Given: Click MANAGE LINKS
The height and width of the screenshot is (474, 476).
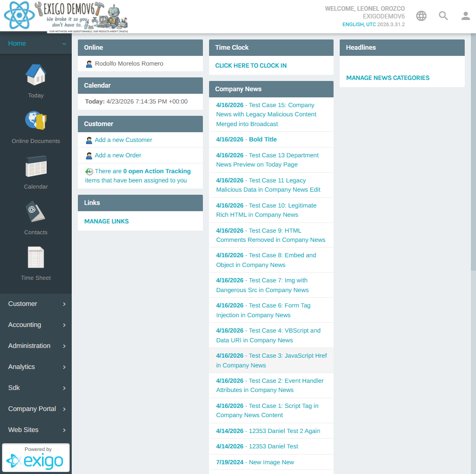Looking at the screenshot, I should pos(107,221).
